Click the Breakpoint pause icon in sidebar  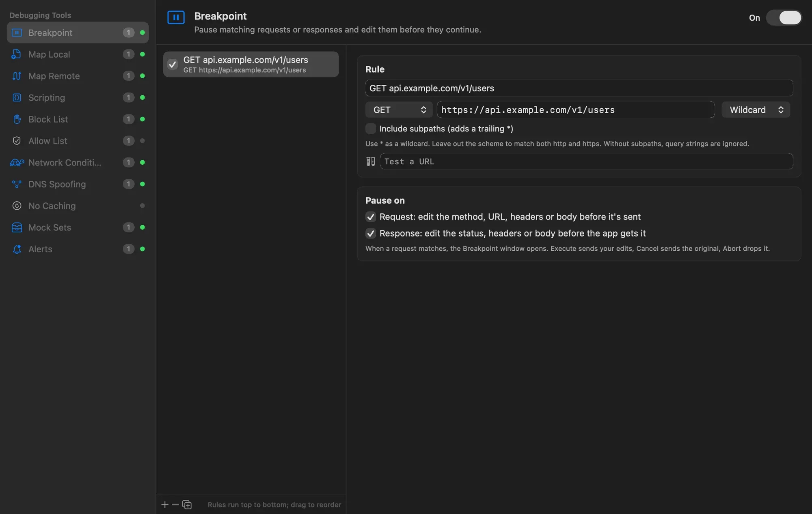tap(17, 32)
